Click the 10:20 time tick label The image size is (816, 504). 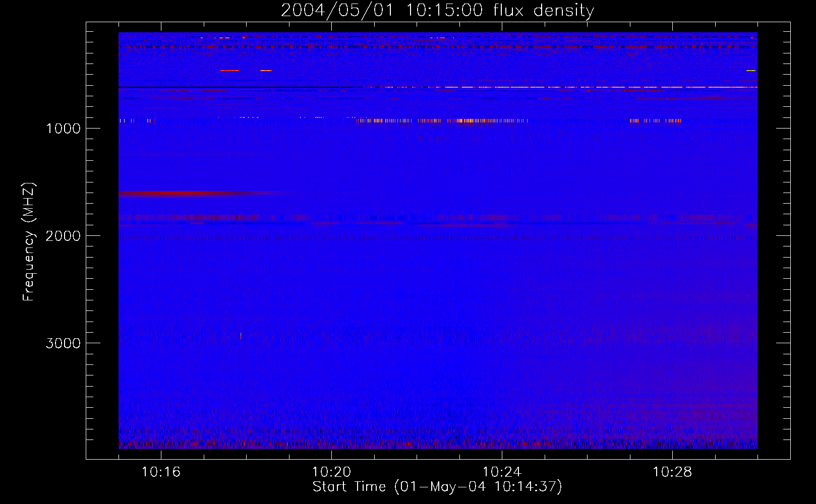(x=331, y=472)
